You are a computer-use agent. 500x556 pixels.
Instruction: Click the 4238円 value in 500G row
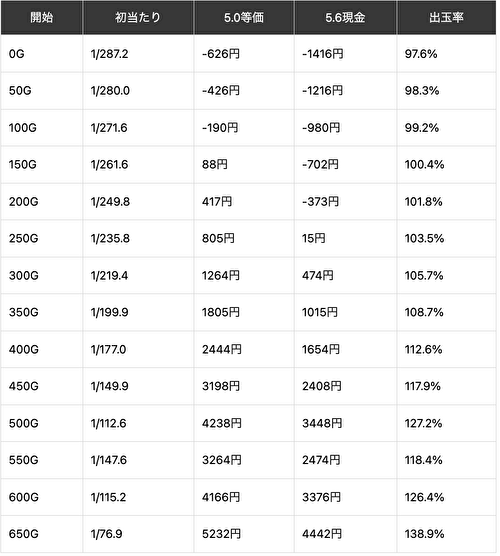coord(244,423)
